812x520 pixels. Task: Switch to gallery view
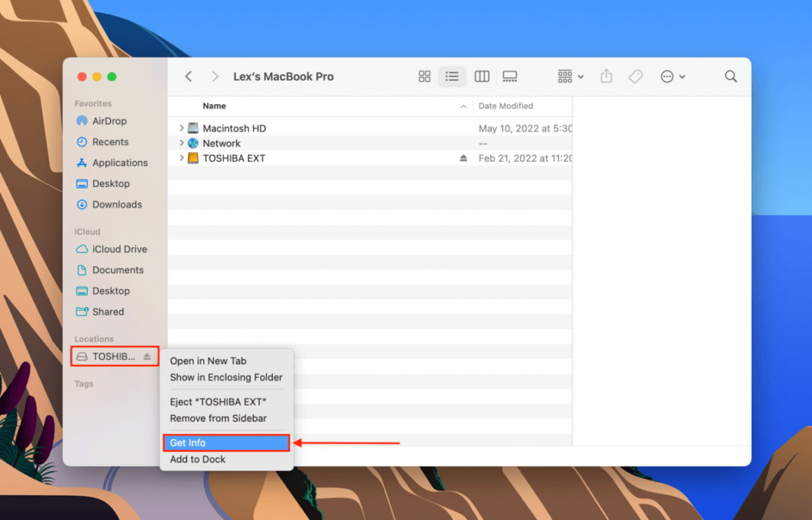509,76
